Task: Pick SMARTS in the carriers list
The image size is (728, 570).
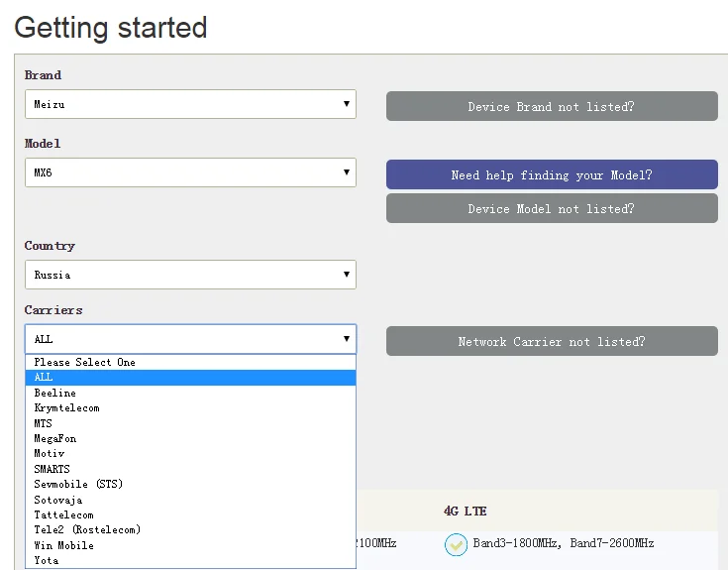Action: [x=190, y=469]
